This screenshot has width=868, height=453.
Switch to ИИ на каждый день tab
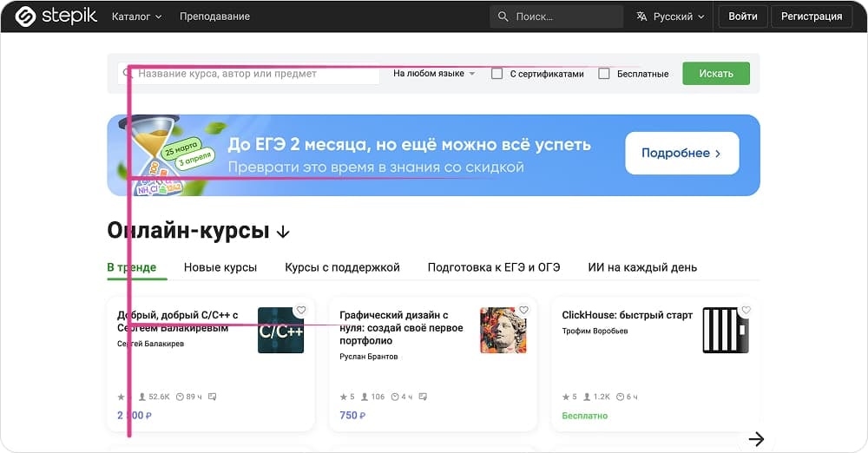(x=642, y=267)
